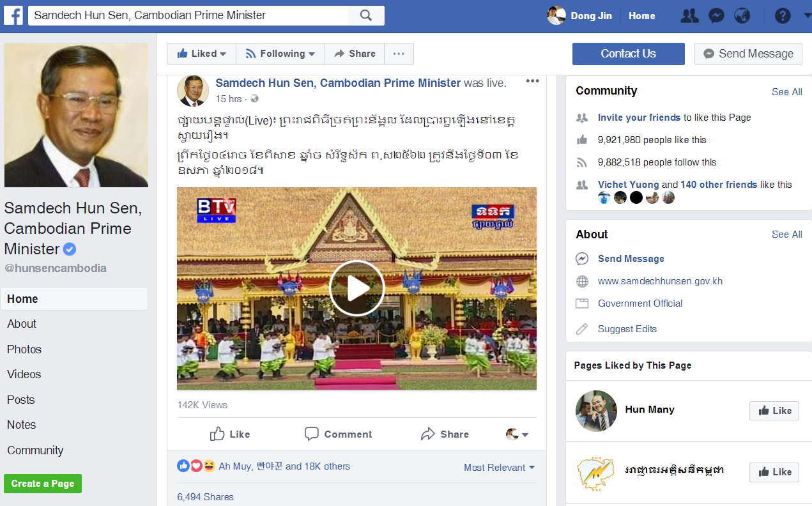Open the Following dropdown button
Screen dimensions: 812x506
click(280, 54)
